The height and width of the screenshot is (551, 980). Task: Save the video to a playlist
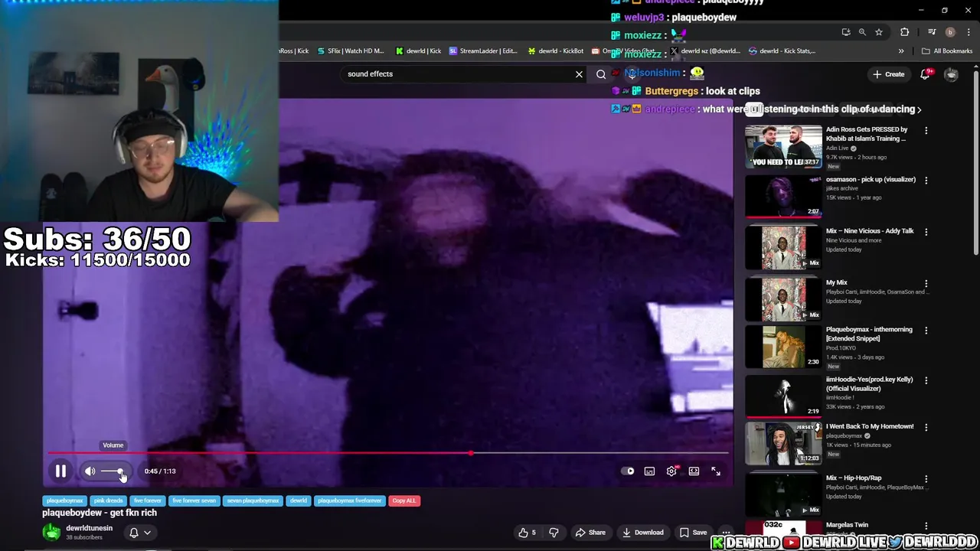693,533
